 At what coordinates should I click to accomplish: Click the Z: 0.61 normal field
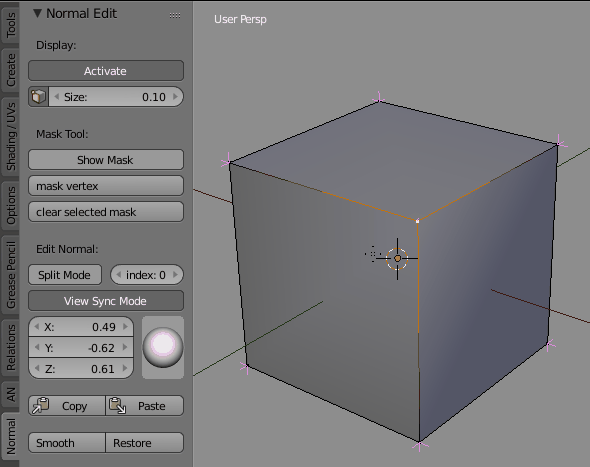point(81,368)
